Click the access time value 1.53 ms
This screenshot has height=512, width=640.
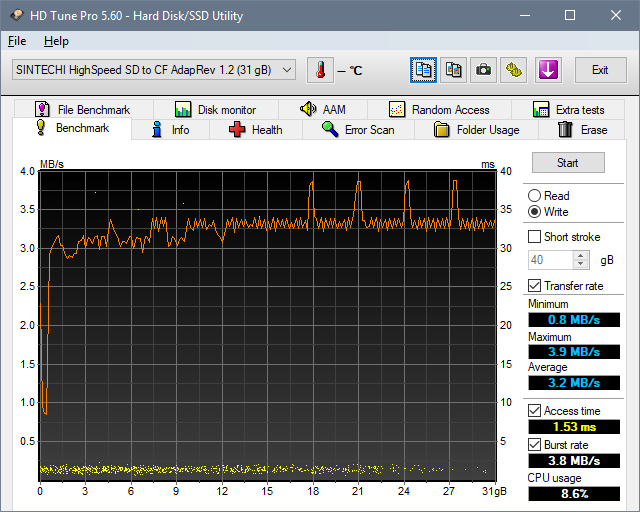tap(574, 427)
